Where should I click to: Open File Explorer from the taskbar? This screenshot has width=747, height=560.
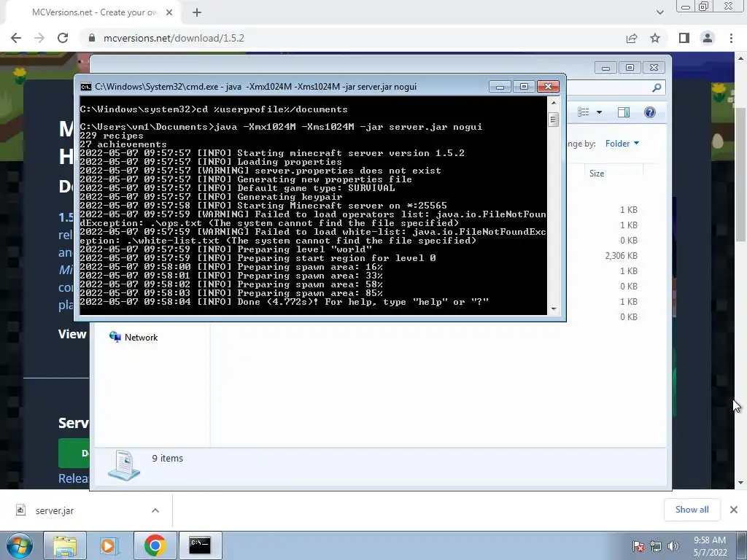coord(65,545)
